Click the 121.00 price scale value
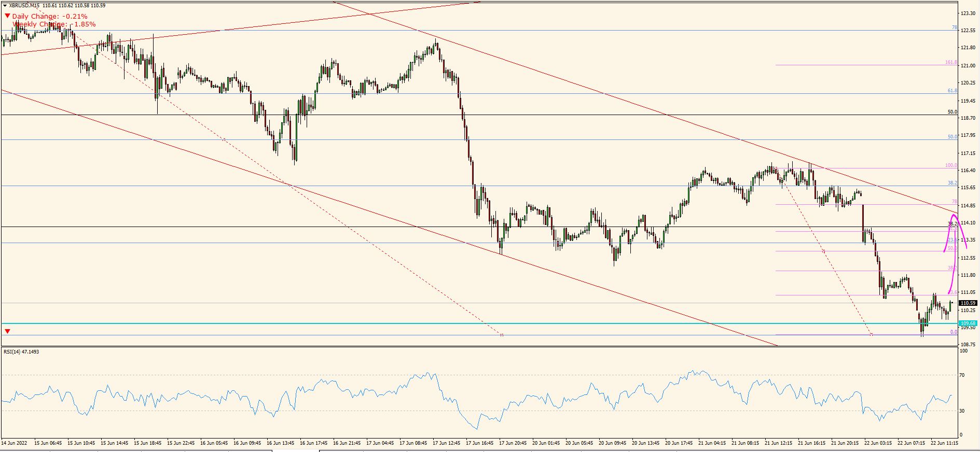The width and height of the screenshot is (980, 452). tap(968, 66)
